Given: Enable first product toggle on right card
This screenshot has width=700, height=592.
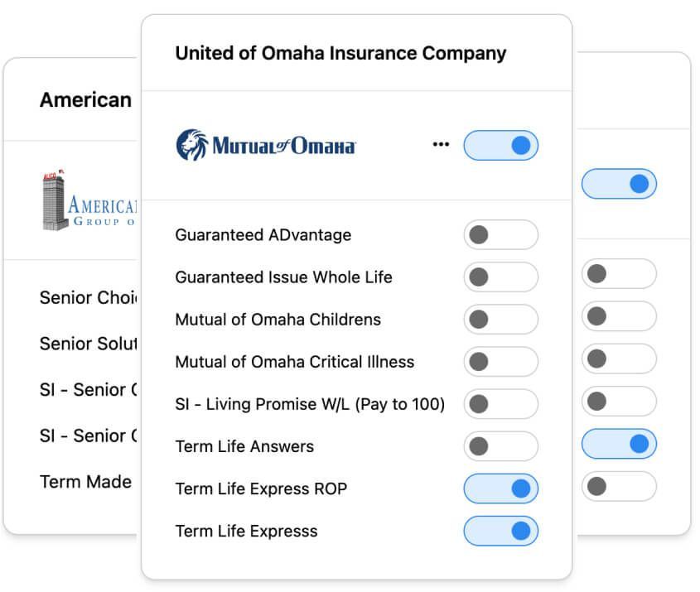Looking at the screenshot, I should coord(619,273).
